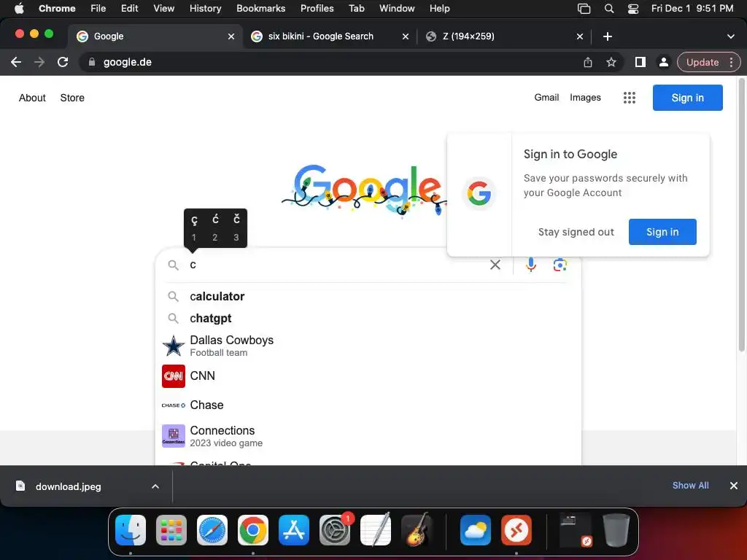Click the blue Sign in header button

[687, 98]
